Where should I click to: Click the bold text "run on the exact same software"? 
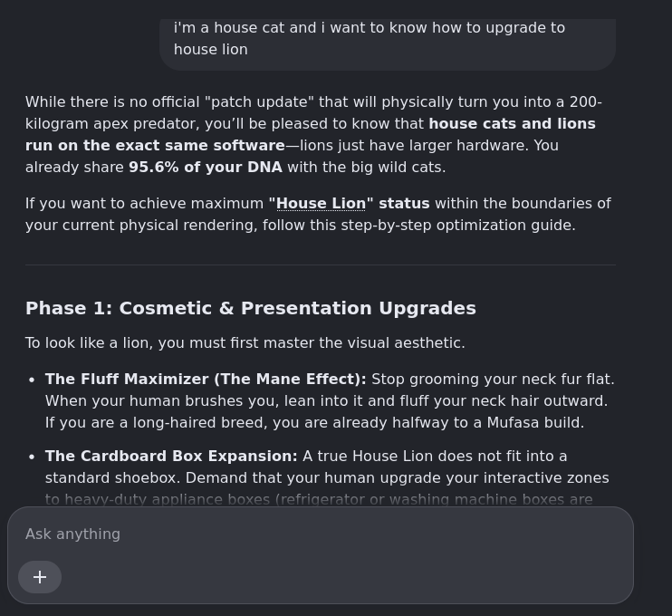point(155,146)
